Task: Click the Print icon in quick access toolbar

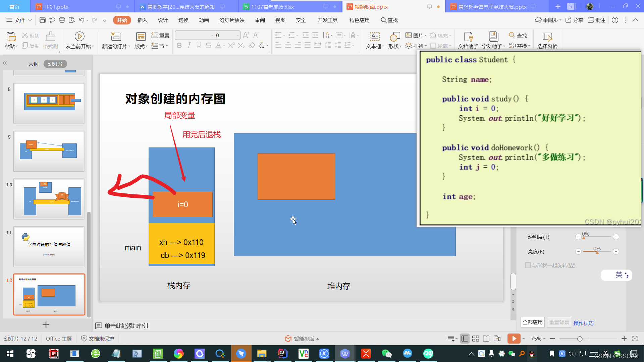Action: tap(62, 20)
